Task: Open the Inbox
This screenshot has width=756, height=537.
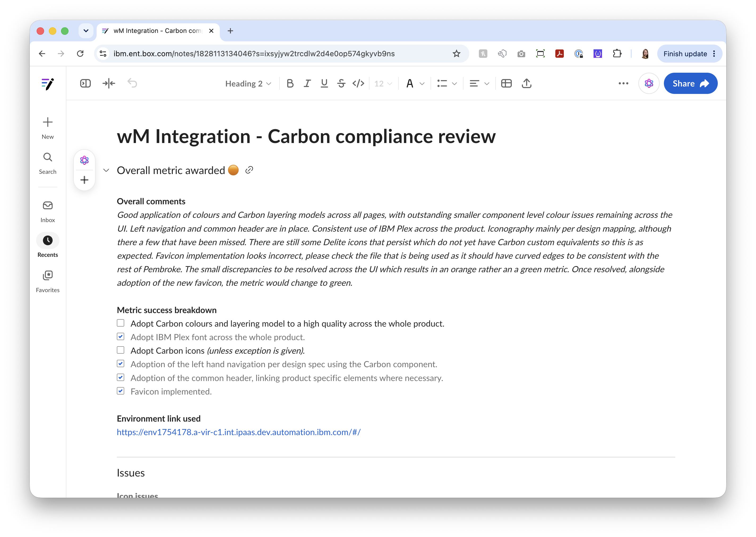Action: click(x=48, y=212)
